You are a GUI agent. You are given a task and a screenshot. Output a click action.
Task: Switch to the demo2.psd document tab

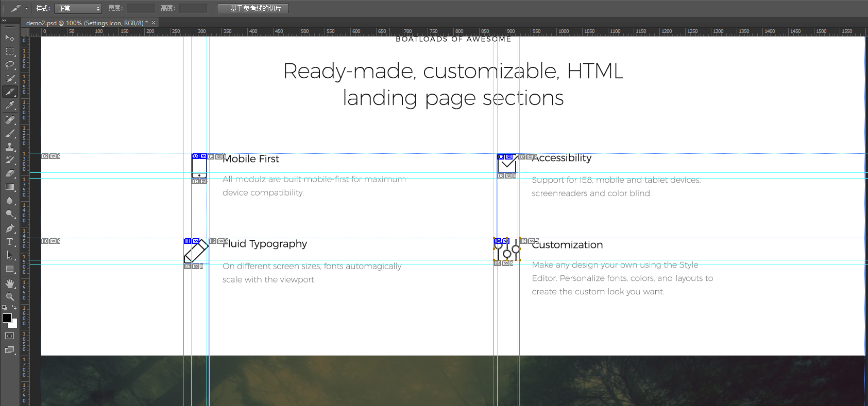[87, 23]
